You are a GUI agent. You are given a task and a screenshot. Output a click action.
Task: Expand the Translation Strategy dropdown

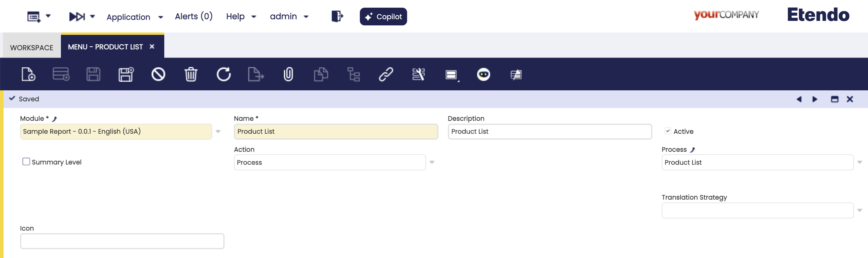coord(859,210)
